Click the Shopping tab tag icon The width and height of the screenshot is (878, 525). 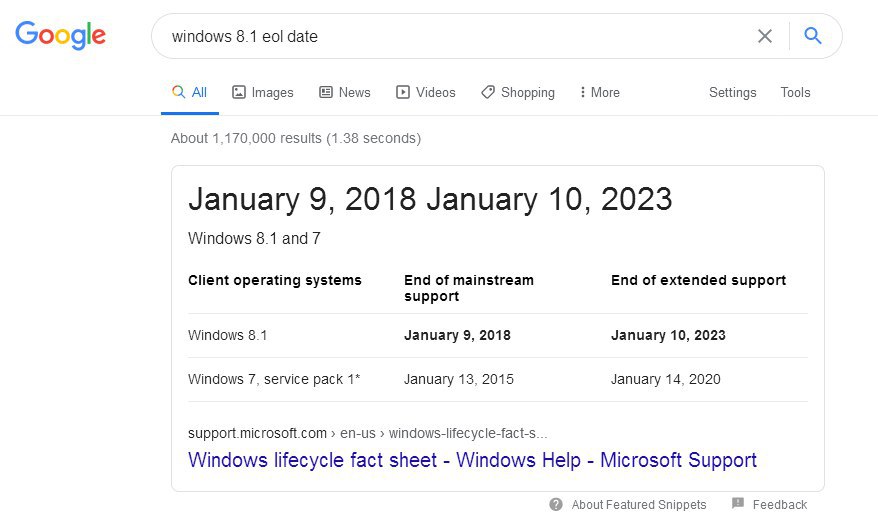coord(488,92)
